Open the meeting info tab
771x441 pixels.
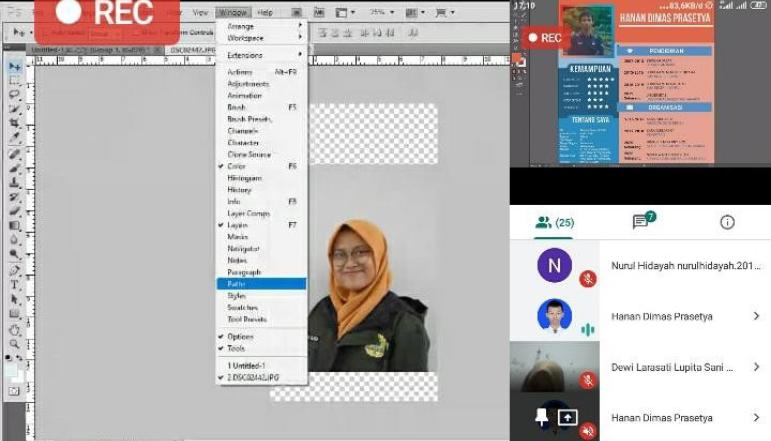click(727, 222)
